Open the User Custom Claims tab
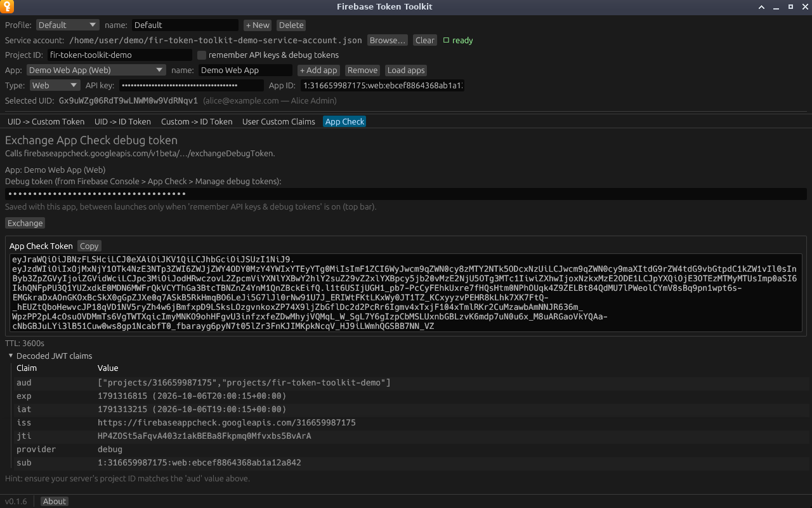 pyautogui.click(x=278, y=122)
